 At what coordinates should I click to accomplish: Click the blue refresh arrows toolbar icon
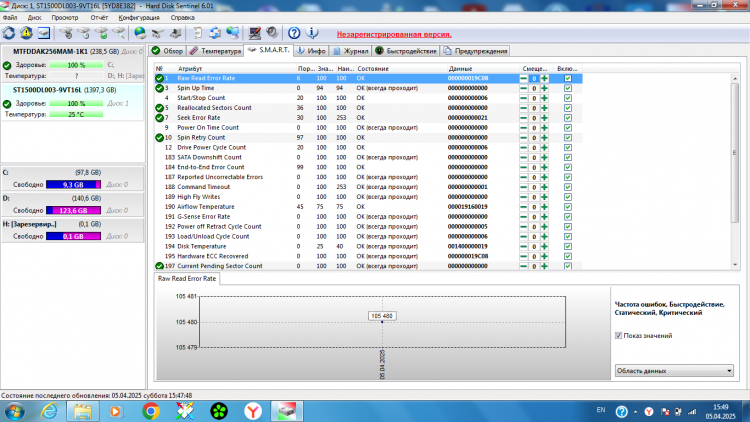(x=9, y=33)
